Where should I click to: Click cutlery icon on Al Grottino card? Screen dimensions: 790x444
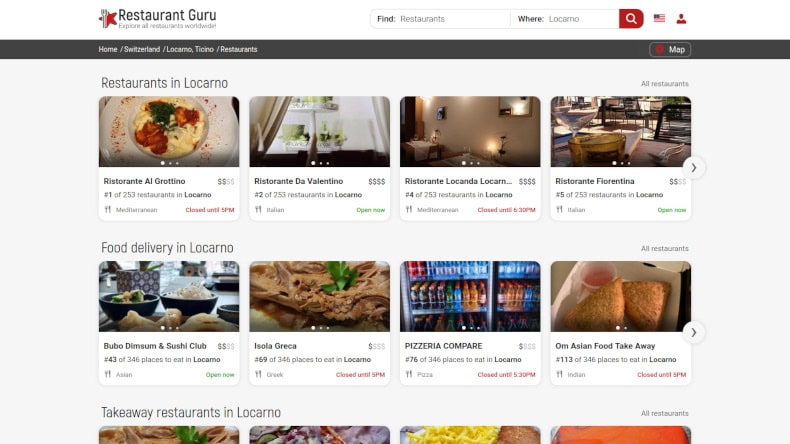pyautogui.click(x=107, y=209)
